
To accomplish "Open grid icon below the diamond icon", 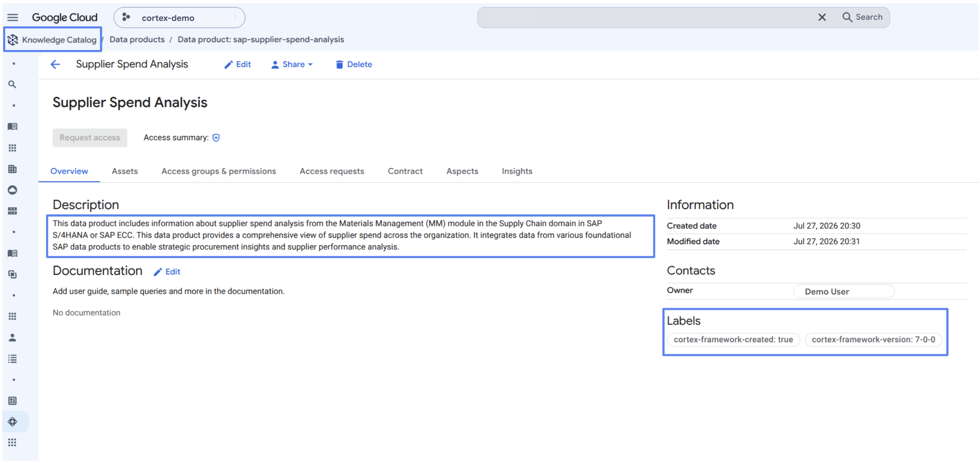I will (x=13, y=442).
